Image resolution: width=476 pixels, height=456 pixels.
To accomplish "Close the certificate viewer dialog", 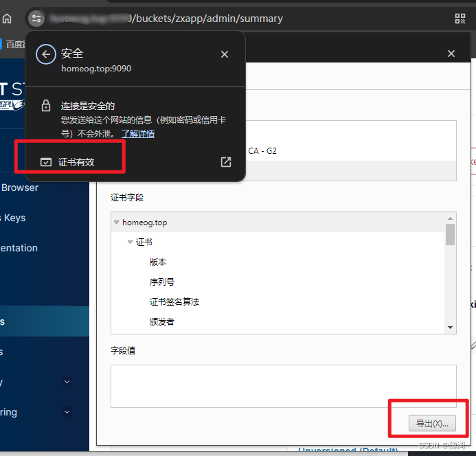I will [451, 54].
